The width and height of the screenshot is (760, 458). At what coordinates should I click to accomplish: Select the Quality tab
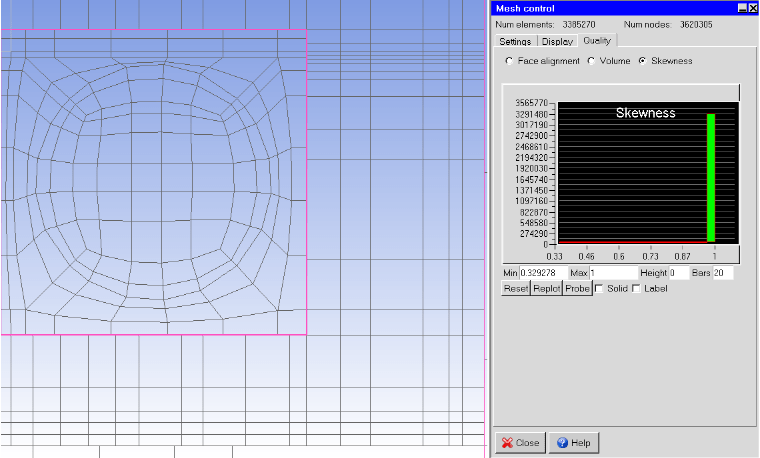tap(597, 41)
